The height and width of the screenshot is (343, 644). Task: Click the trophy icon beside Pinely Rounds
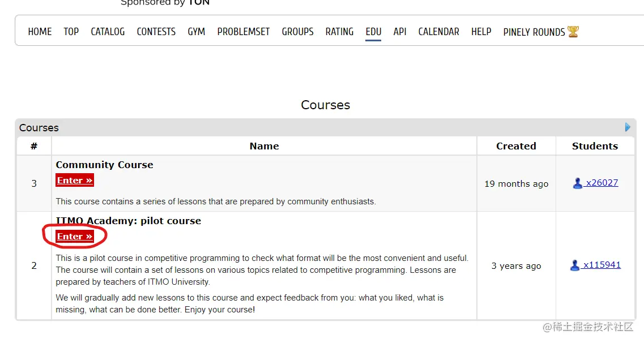click(x=573, y=32)
